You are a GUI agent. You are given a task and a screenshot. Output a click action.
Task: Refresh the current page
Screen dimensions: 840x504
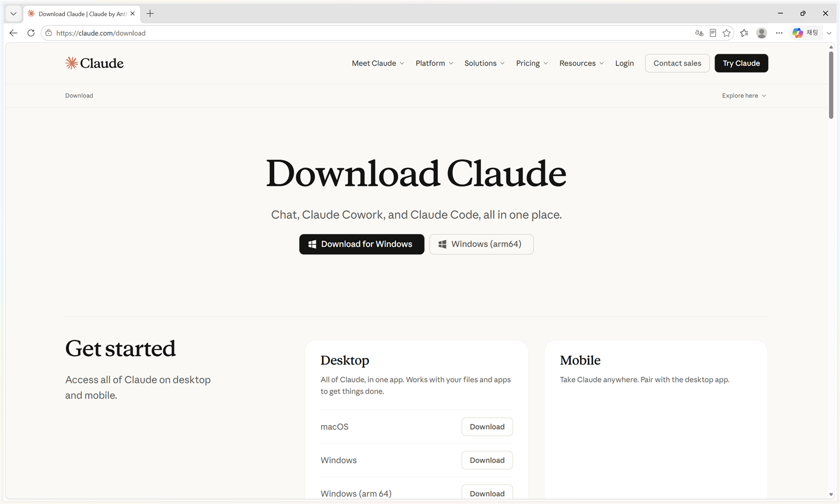click(31, 33)
